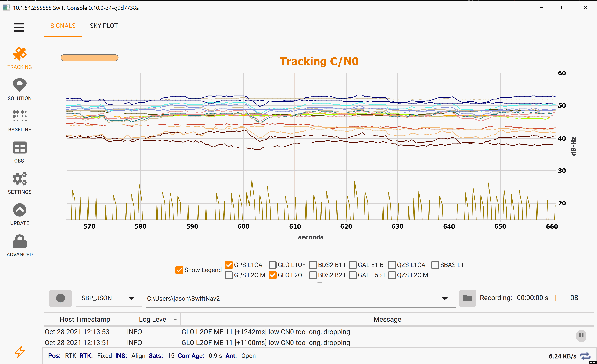Pause the log message panel
The image size is (597, 364).
click(x=581, y=335)
